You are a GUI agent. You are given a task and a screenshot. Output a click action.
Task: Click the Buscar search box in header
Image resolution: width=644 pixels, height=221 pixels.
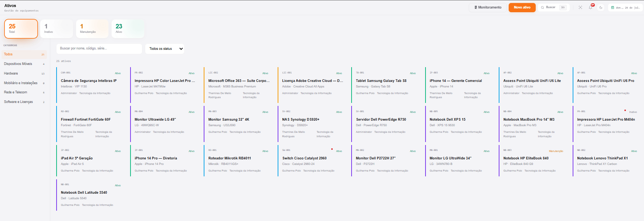coord(553,7)
